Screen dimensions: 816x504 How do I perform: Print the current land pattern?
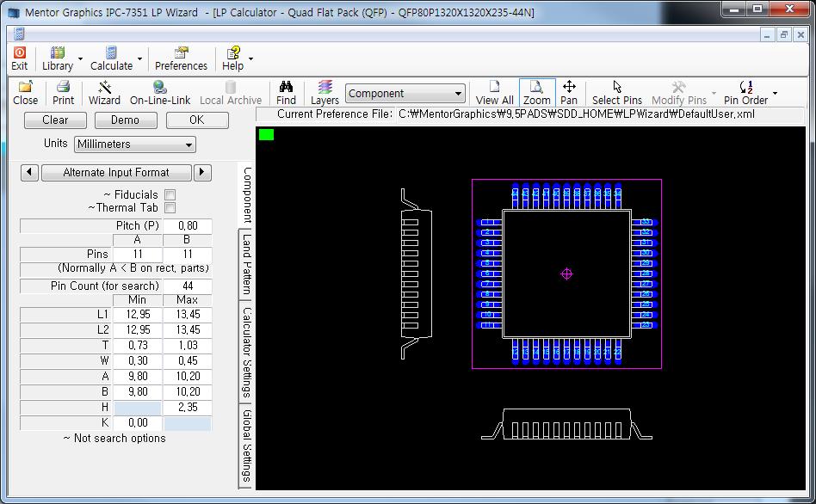63,94
